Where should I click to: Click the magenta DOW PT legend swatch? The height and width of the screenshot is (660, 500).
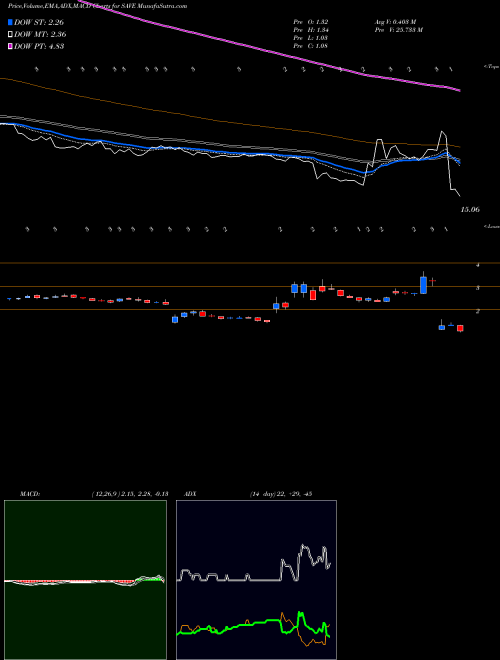(11, 46)
